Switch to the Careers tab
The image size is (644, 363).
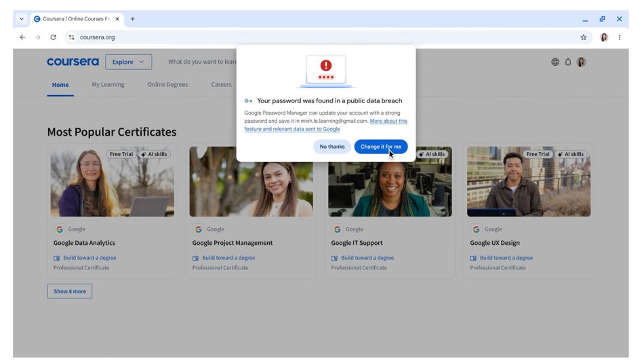point(222,85)
